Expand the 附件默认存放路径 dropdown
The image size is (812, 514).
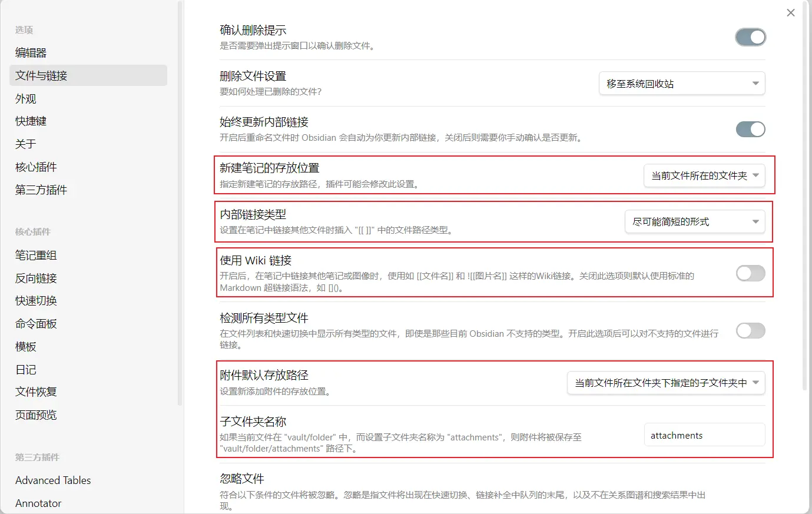[x=665, y=383]
